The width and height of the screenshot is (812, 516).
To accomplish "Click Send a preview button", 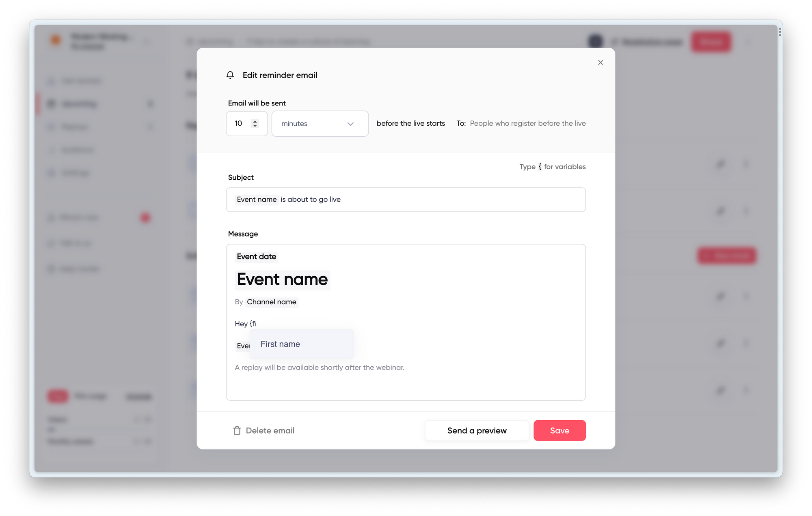I will click(x=477, y=430).
